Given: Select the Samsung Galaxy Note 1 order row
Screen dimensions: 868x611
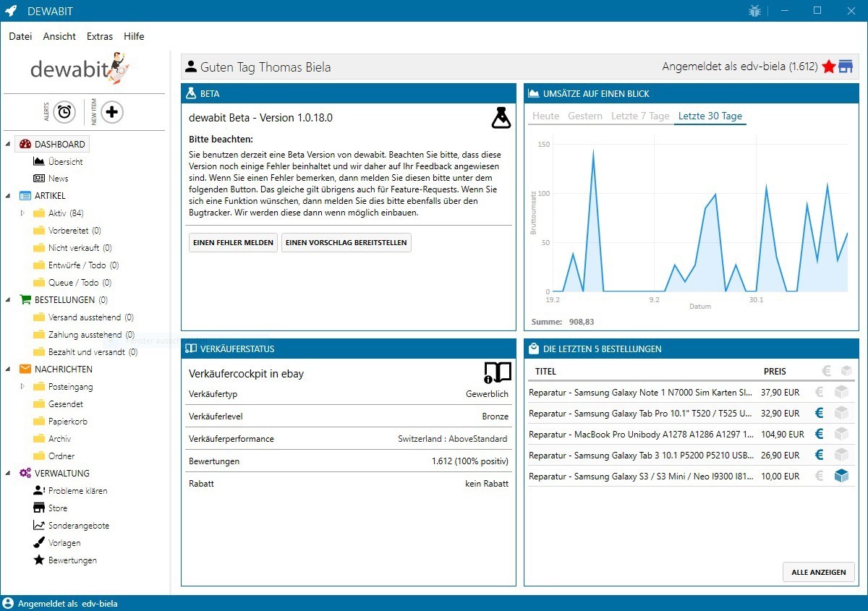Looking at the screenshot, I should pyautogui.click(x=640, y=393).
